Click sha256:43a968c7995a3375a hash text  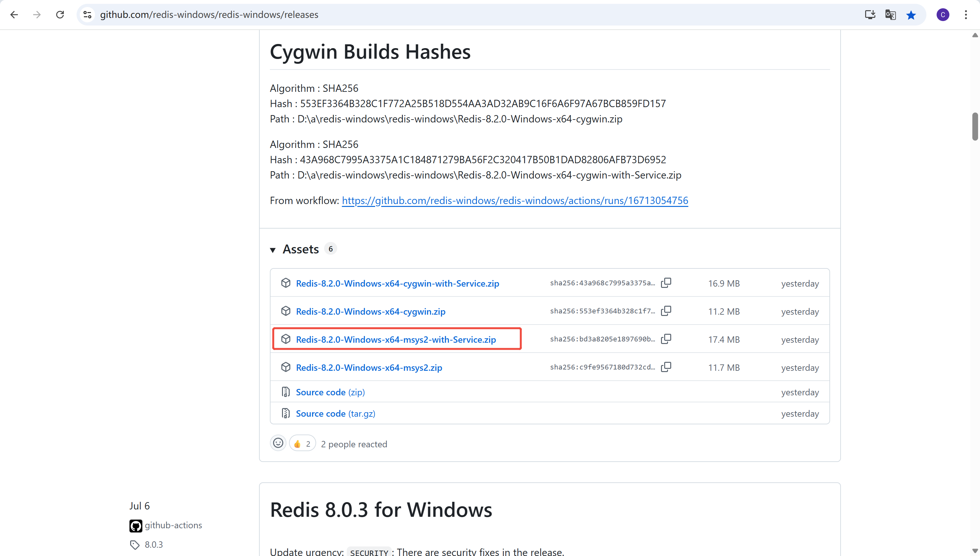[x=603, y=283]
